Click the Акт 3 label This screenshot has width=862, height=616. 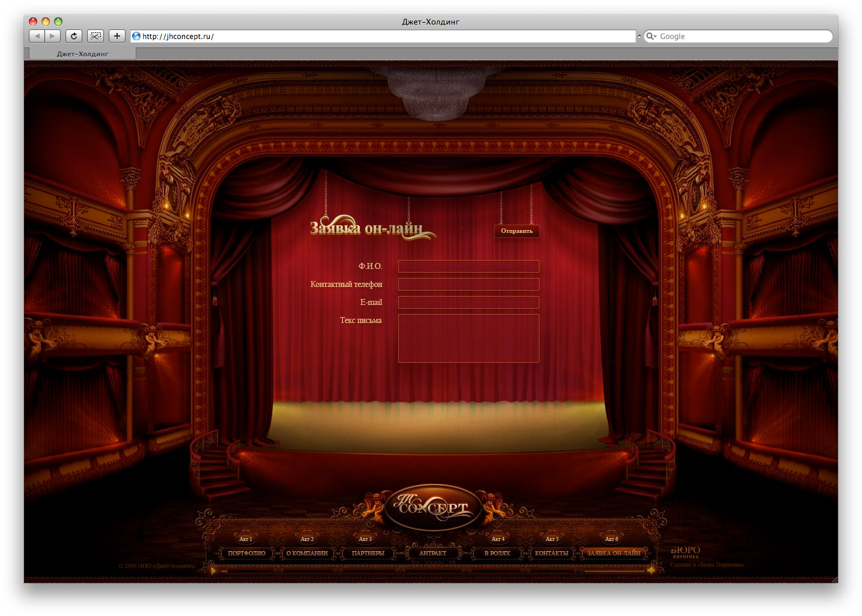click(365, 539)
